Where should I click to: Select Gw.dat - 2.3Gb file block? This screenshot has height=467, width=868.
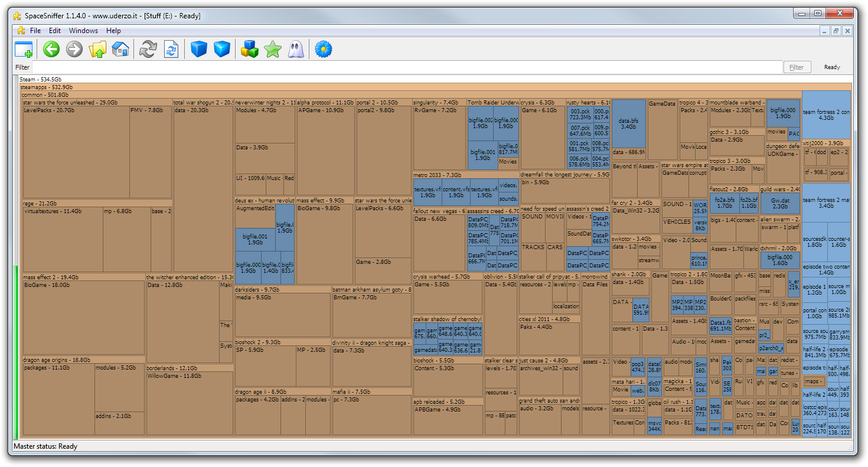coord(779,203)
